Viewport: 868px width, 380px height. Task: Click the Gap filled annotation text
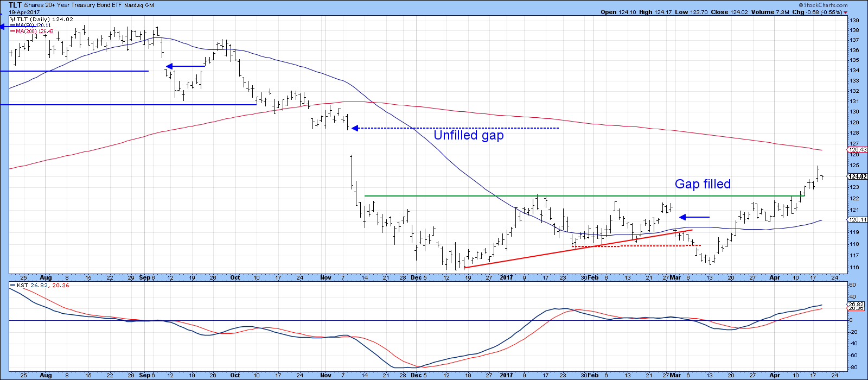(703, 184)
